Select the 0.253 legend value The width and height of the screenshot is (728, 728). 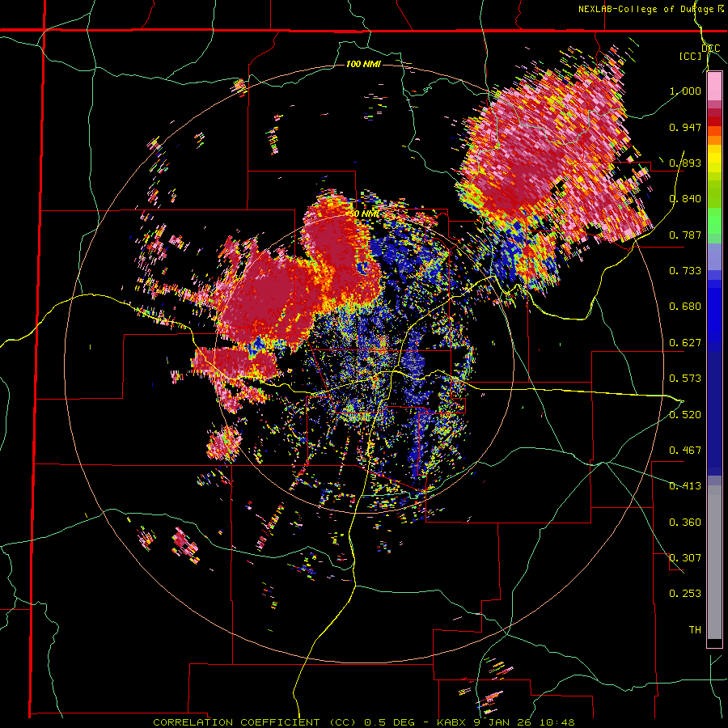685,594
